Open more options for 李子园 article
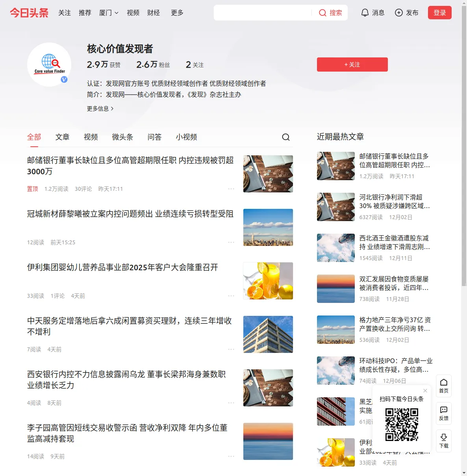The width and height of the screenshot is (467, 476). 231,456
